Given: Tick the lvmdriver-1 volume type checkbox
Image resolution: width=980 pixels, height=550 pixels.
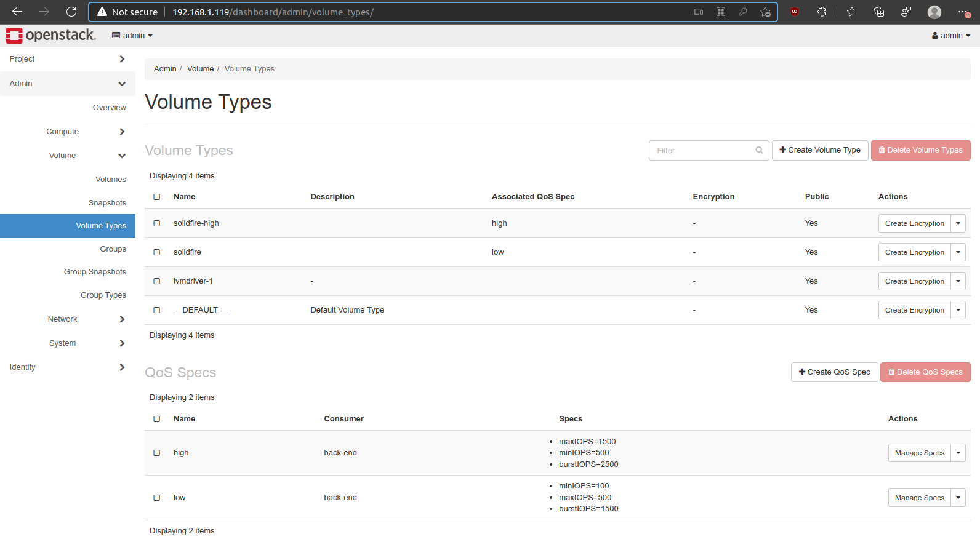Looking at the screenshot, I should tap(157, 281).
